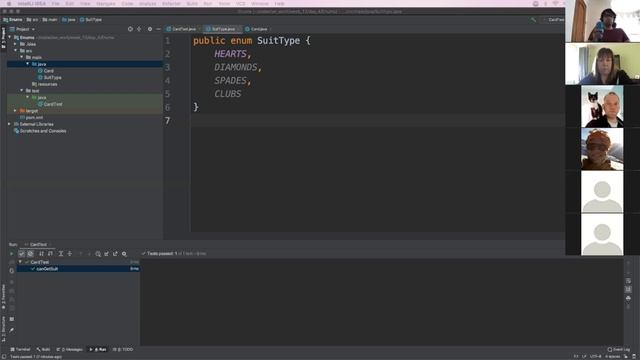The width and height of the screenshot is (640, 360).
Task: Toggle soft-wrap in test console
Action: pos(628,281)
